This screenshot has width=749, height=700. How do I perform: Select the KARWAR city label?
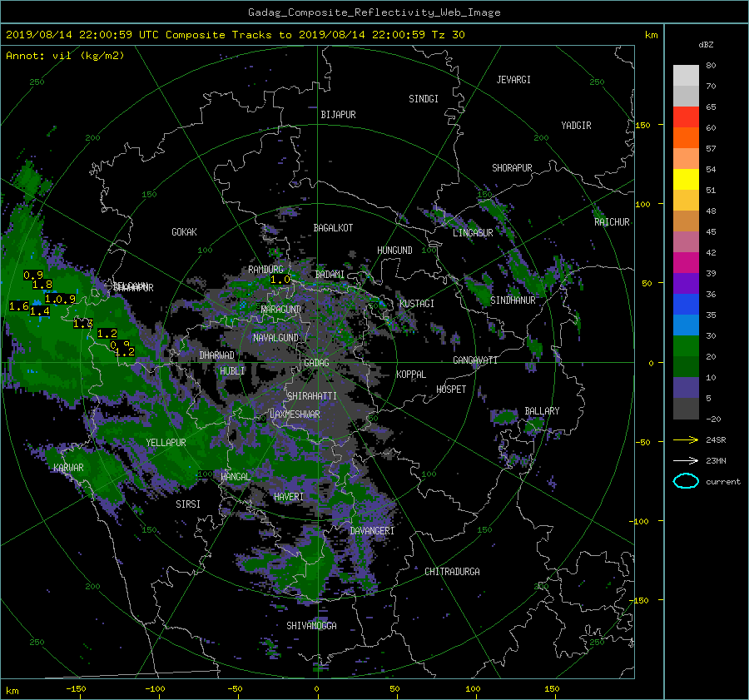click(x=68, y=468)
